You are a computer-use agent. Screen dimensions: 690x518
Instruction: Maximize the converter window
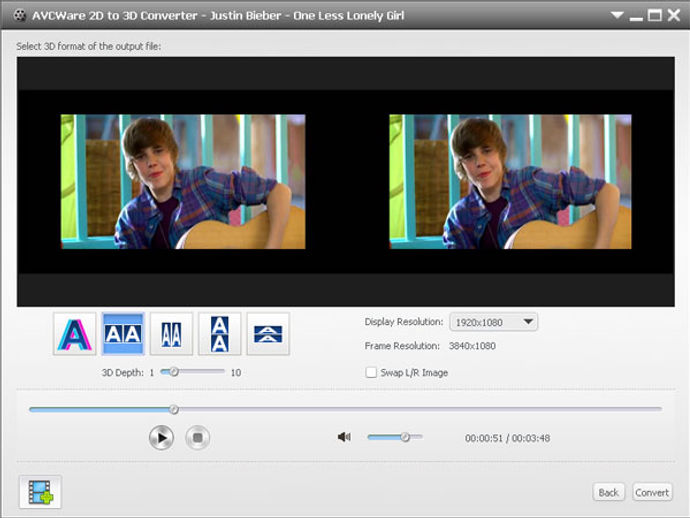click(x=655, y=15)
